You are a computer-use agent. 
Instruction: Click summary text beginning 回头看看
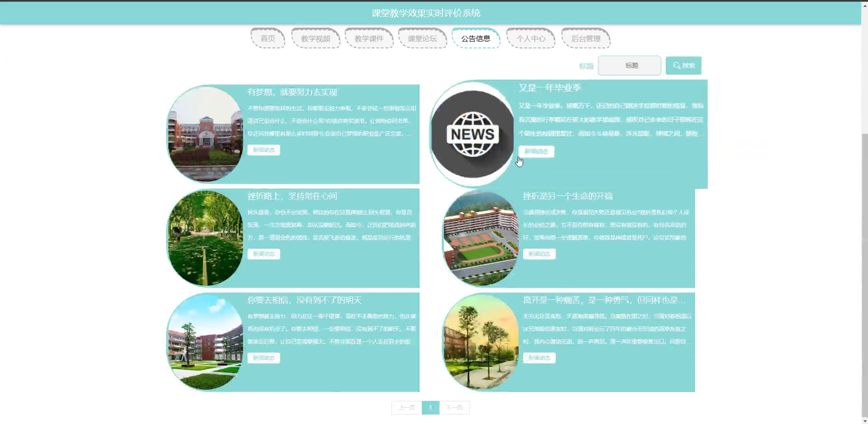pyautogui.click(x=332, y=225)
